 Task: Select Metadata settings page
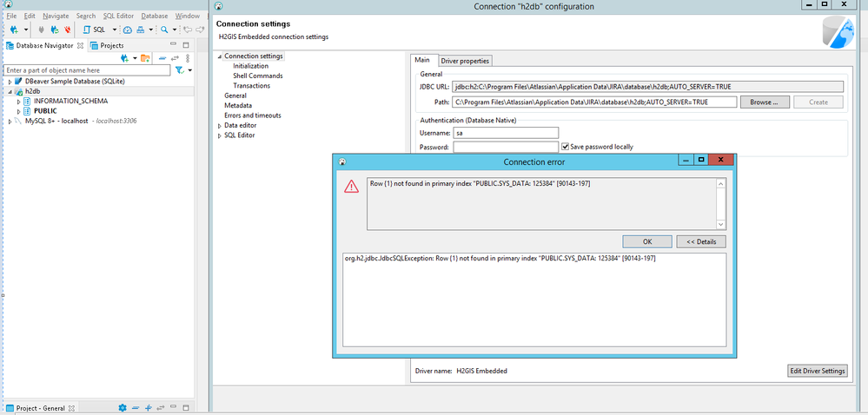[x=238, y=105]
